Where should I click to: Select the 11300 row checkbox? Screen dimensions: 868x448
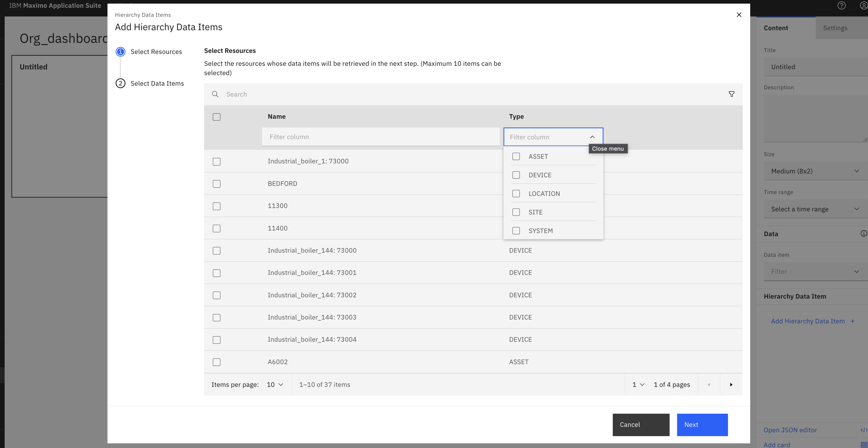click(x=217, y=206)
